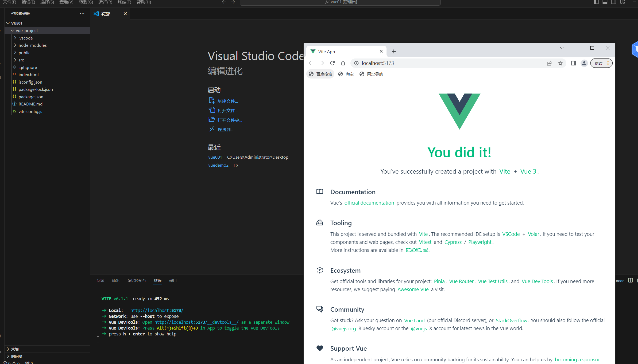Open the 运行(R) menu
Viewport: 638px width, 364px height.
pos(105,2)
